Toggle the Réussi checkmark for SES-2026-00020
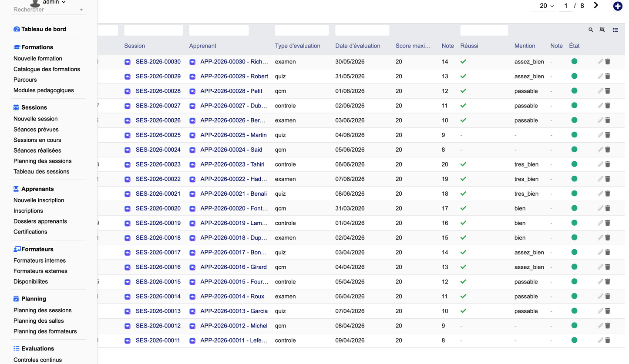The height and width of the screenshot is (364, 629). click(463, 208)
